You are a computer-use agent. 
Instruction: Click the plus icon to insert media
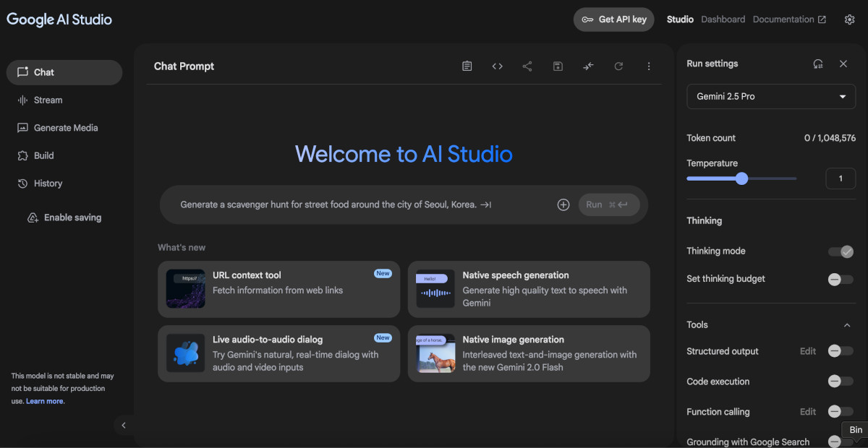click(x=563, y=204)
